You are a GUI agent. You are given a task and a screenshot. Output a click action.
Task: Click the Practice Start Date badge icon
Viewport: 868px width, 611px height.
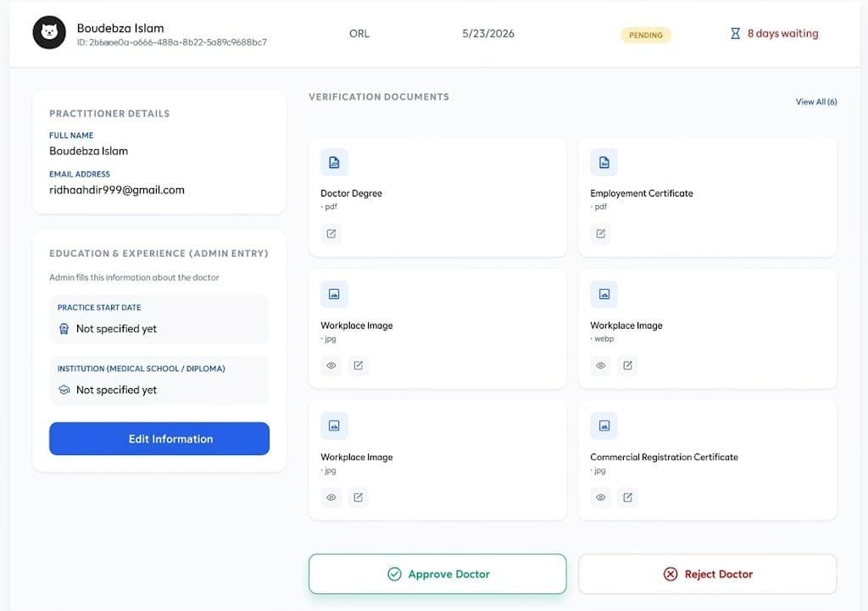pyautogui.click(x=64, y=329)
